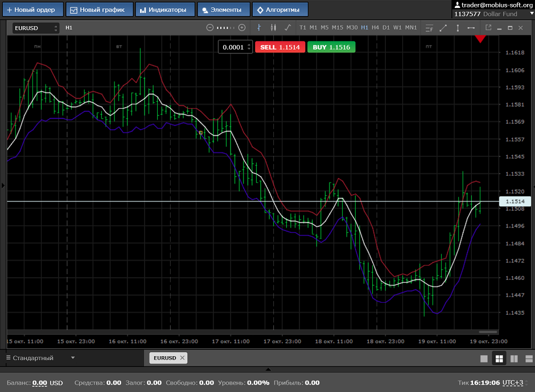Click the H1 label beside symbol
Screen dimensions: 535x392
pos(68,28)
